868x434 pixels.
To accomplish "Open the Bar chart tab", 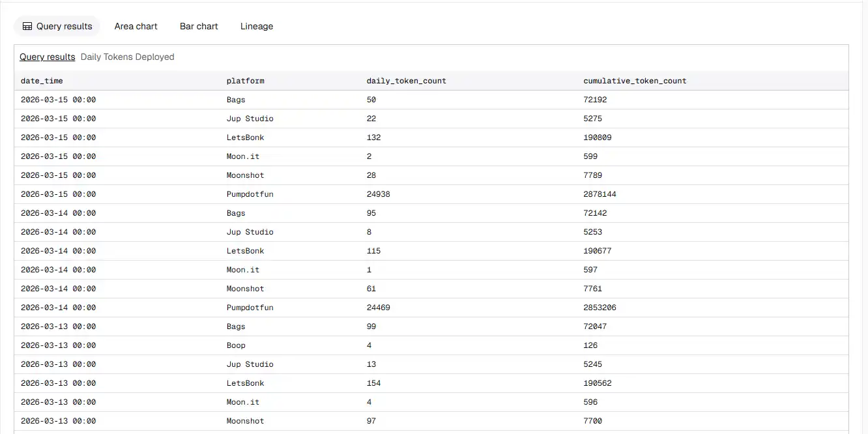I will (x=199, y=27).
